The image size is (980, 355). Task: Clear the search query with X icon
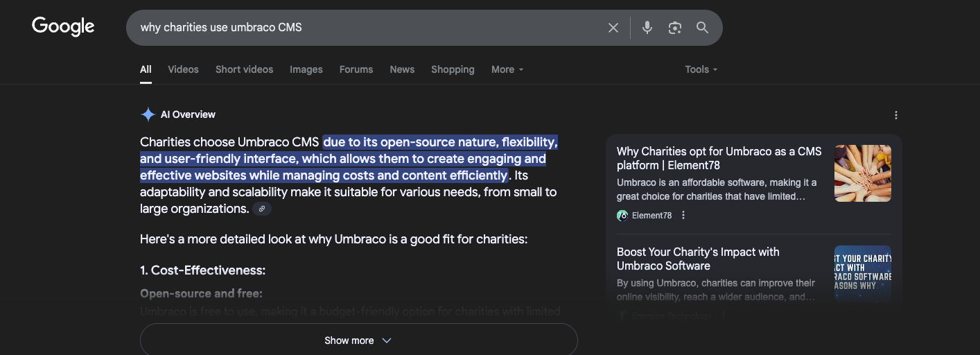(613, 28)
